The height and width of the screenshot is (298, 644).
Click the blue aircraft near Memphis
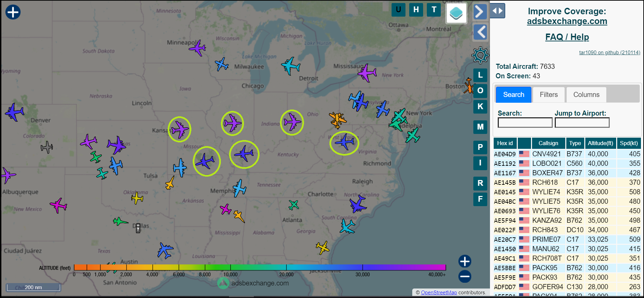240,188
